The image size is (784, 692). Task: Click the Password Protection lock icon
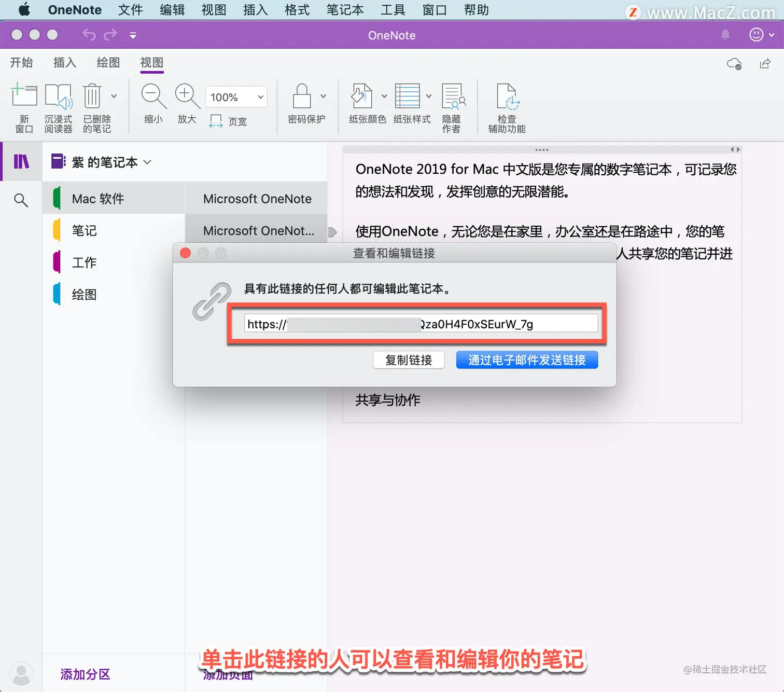tap(302, 96)
